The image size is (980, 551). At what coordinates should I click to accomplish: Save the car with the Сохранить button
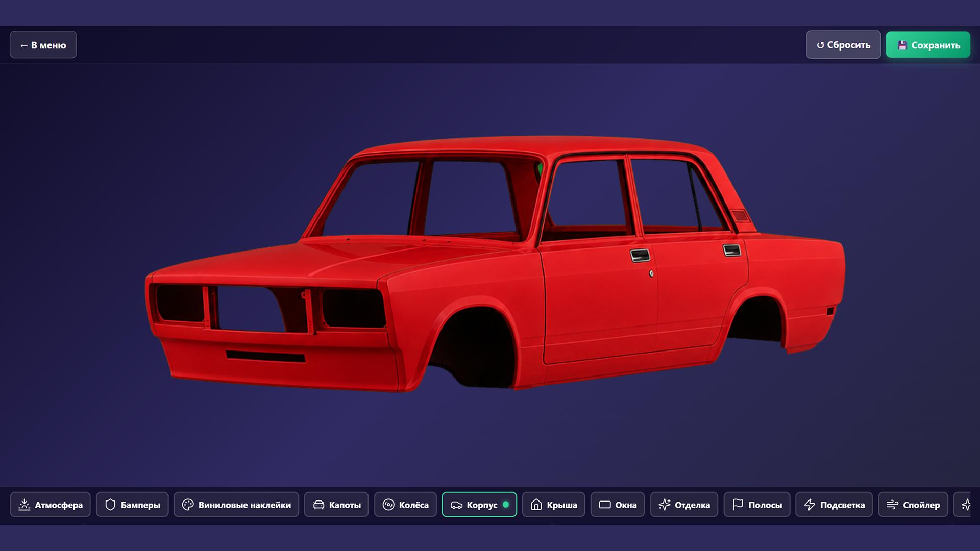928,45
